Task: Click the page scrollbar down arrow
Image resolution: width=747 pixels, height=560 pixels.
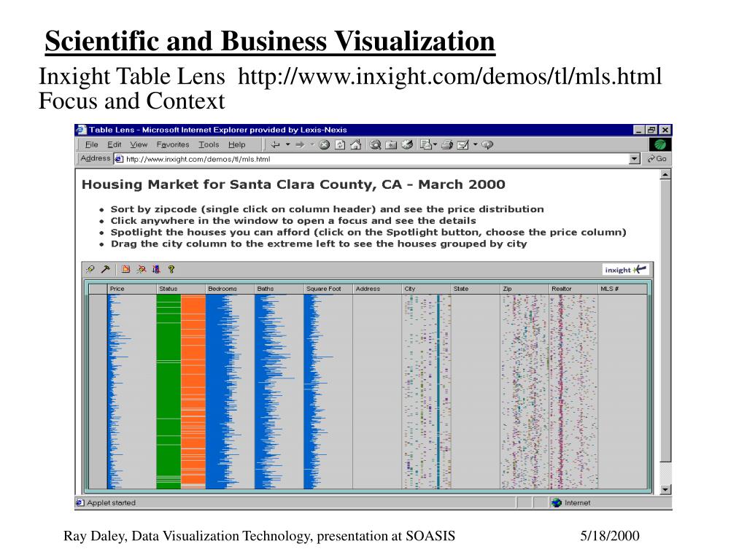Action: pos(665,489)
